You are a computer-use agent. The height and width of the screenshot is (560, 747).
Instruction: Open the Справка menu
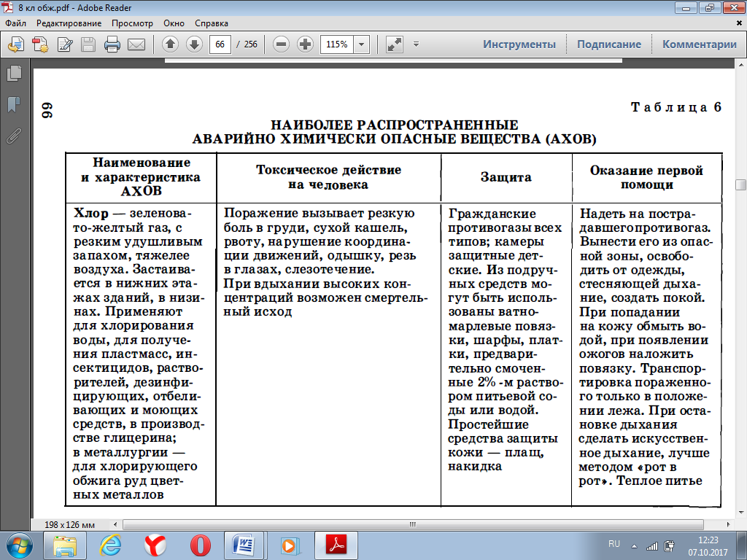pyautogui.click(x=212, y=23)
